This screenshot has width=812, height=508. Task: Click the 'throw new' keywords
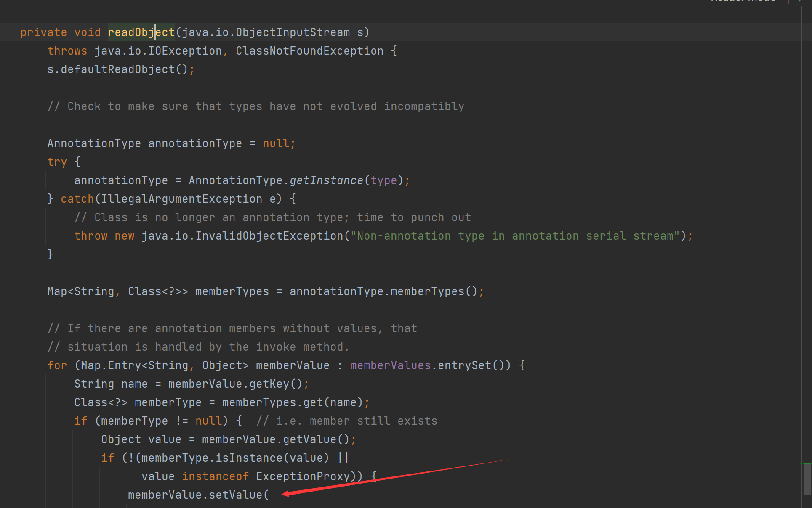104,236
